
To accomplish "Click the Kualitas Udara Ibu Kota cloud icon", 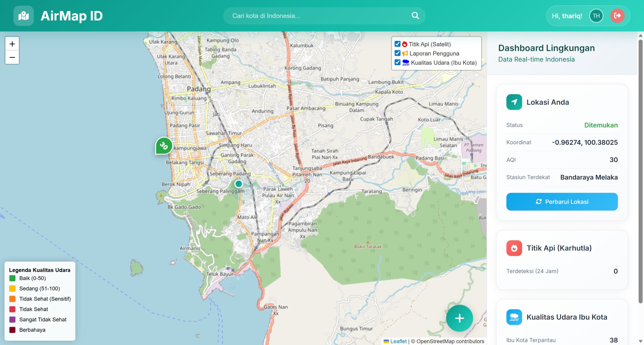I will tap(514, 317).
